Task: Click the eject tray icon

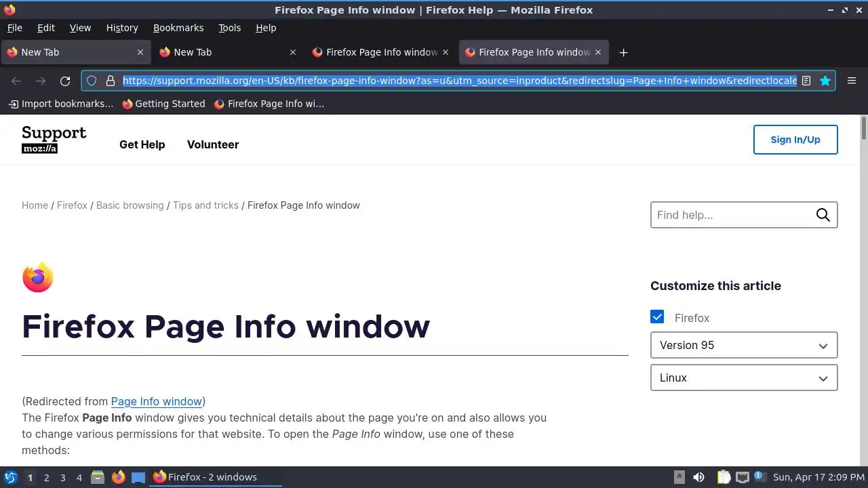Action: click(x=679, y=477)
